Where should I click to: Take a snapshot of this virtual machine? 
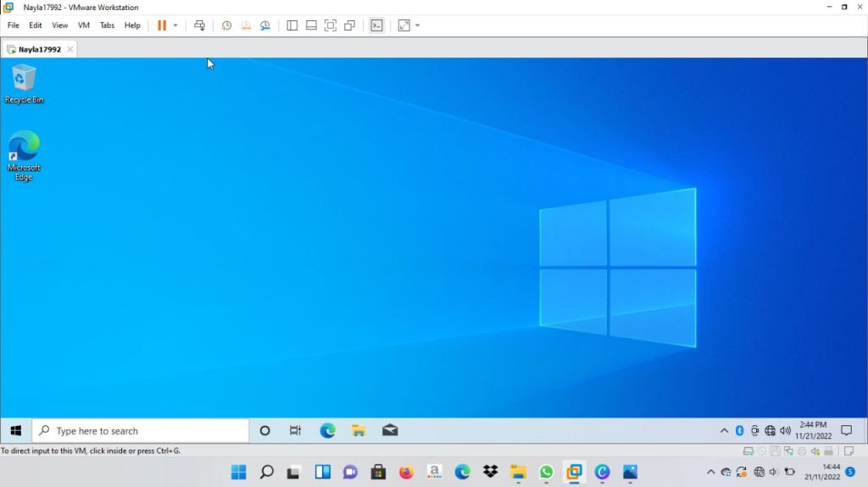pyautogui.click(x=226, y=25)
